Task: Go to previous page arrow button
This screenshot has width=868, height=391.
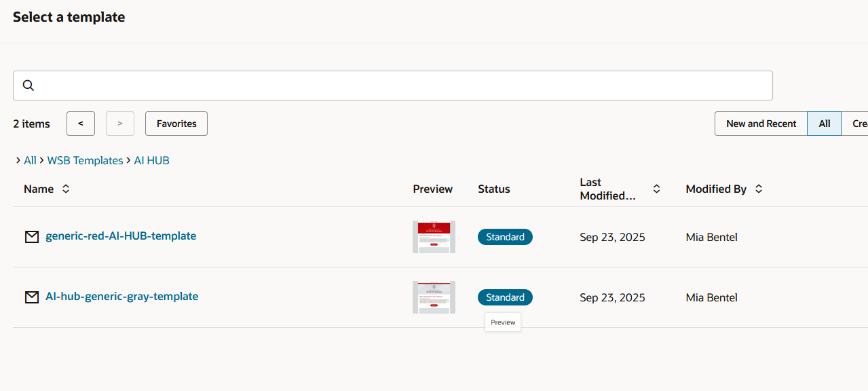Action: tap(81, 124)
